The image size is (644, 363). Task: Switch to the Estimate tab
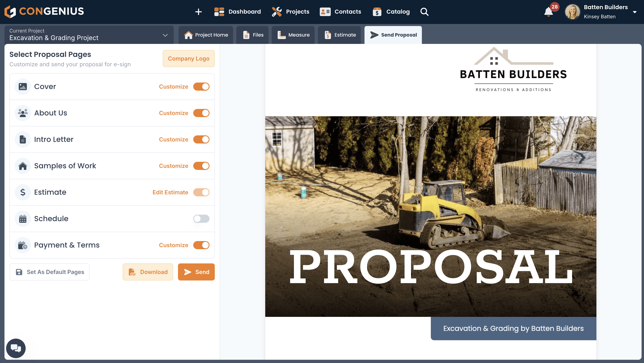click(x=339, y=35)
